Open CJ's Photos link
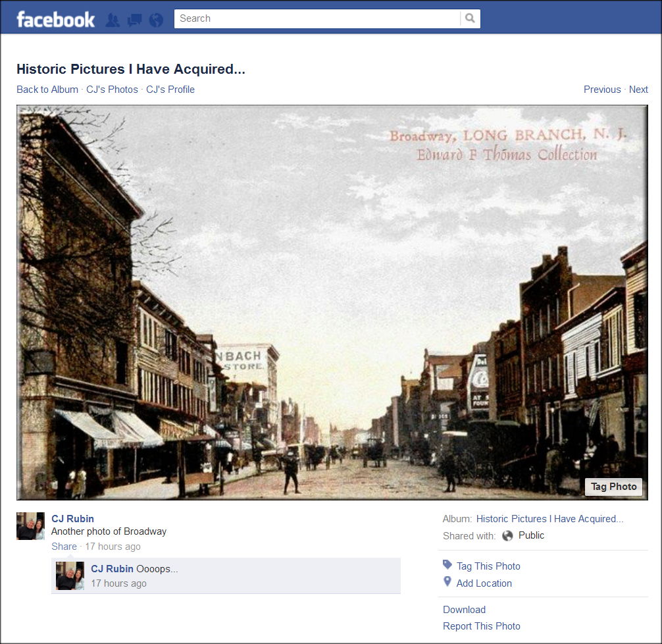Screen dimensions: 662x644 click(112, 90)
